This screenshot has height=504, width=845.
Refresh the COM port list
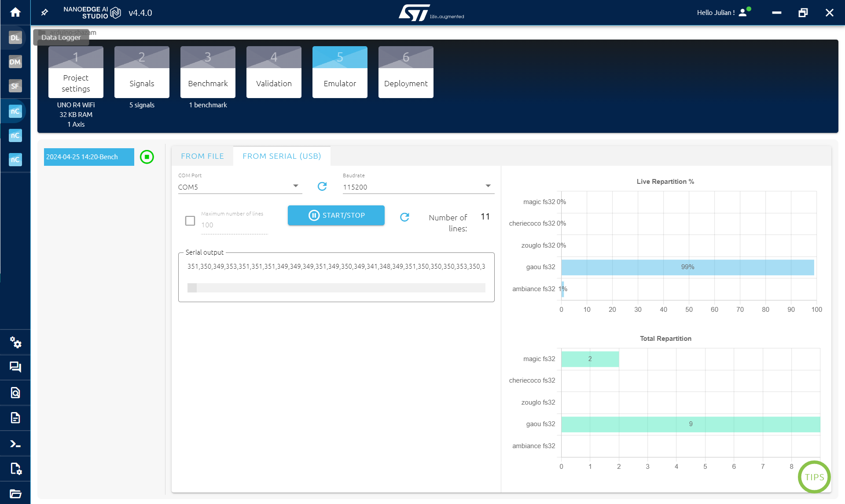(x=322, y=186)
